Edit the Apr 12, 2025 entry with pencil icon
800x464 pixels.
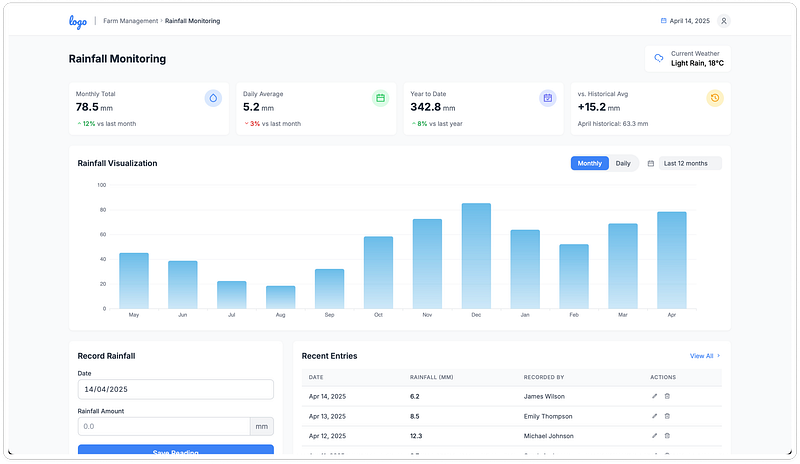tap(654, 436)
